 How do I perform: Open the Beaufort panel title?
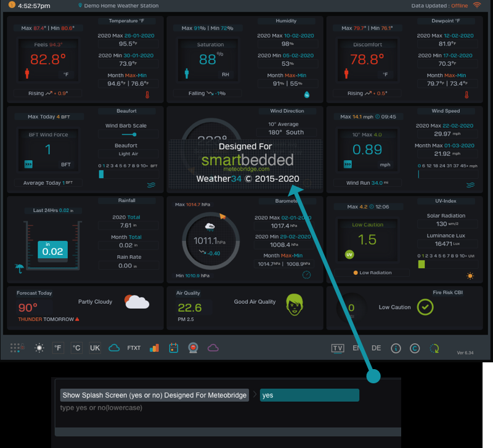126,111
